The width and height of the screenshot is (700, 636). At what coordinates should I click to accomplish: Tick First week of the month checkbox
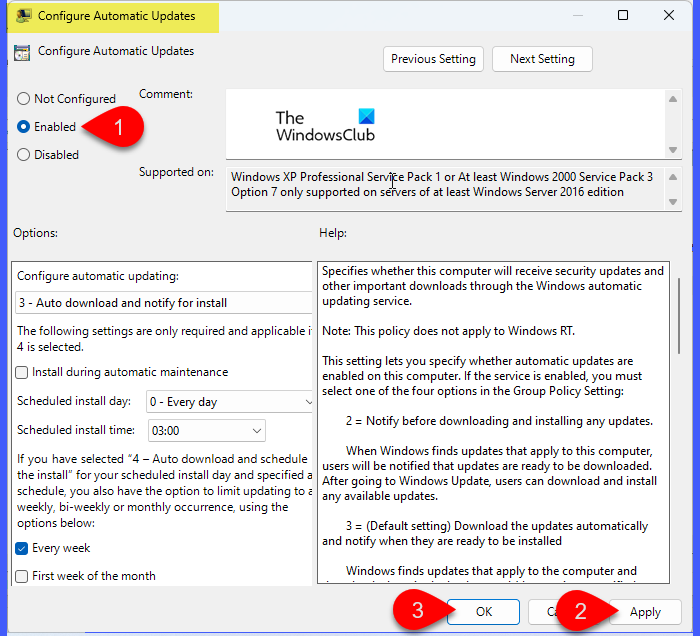[x=22, y=576]
